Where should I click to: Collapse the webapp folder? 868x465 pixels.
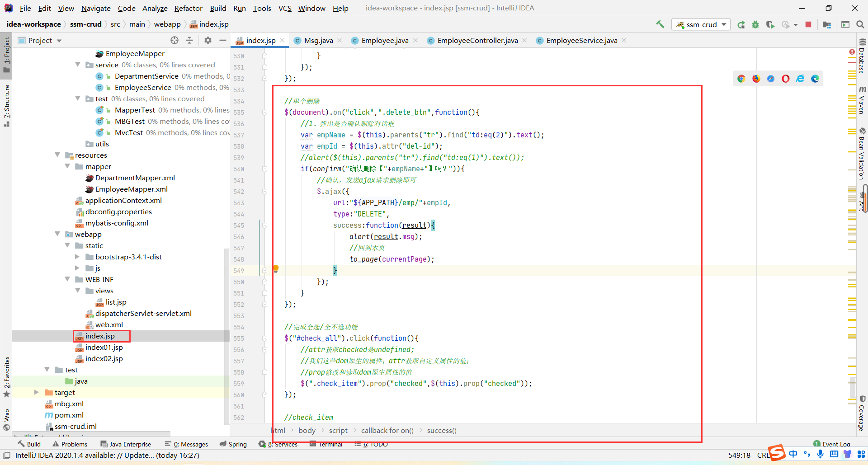tap(57, 234)
